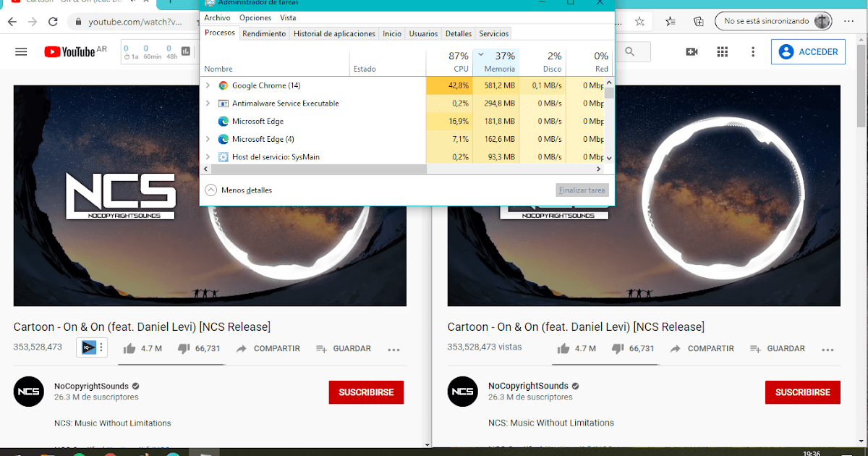Expand the Google Chrome (14) process group
The image size is (868, 456).
tap(206, 85)
